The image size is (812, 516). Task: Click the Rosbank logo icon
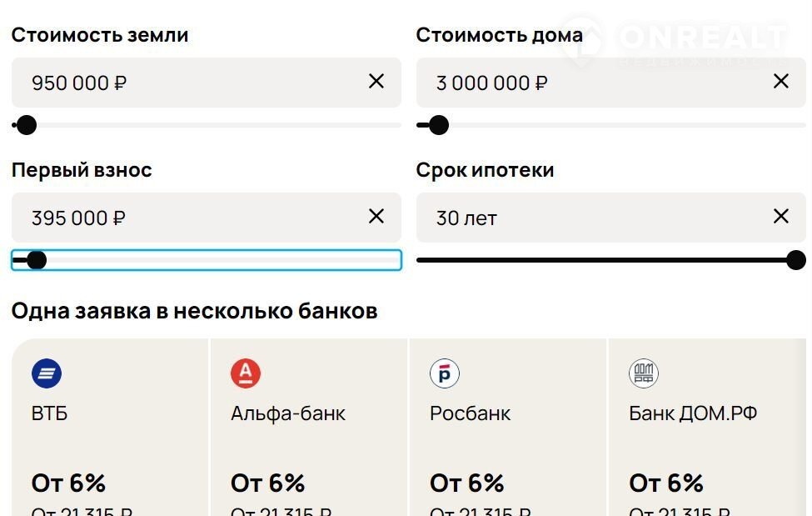coord(445,373)
